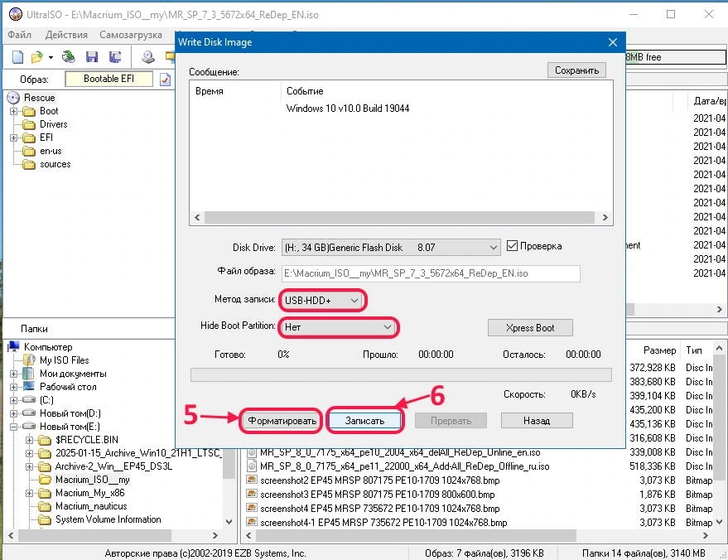Screen dimensions: 728x560
Task: Select file screenshot4-1 EP45 MRSP 735672 bmp
Action: pyautogui.click(x=383, y=523)
